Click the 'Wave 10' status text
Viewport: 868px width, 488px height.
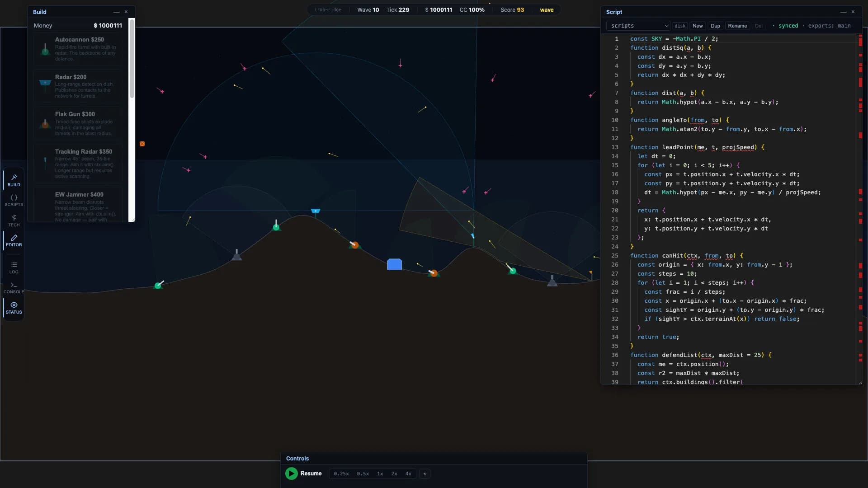coord(368,10)
